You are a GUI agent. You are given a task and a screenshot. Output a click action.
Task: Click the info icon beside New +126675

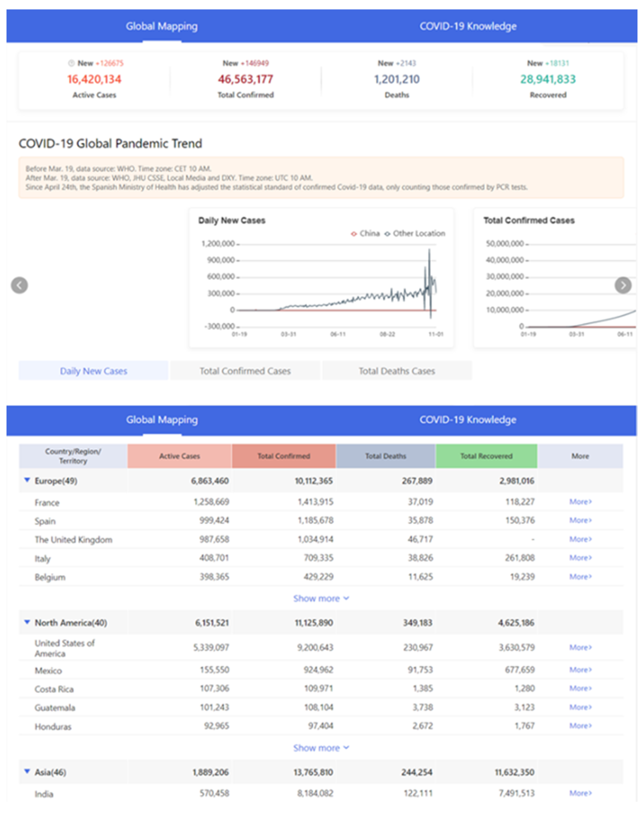click(x=71, y=63)
